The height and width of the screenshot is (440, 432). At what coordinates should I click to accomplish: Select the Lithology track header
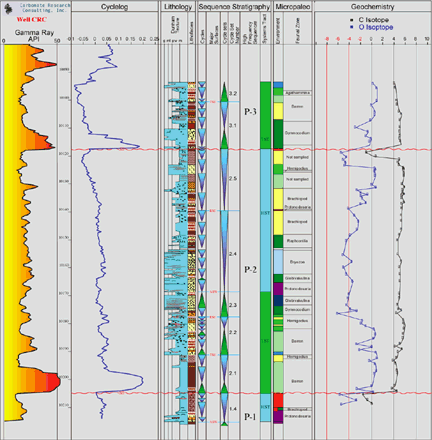click(x=178, y=7)
